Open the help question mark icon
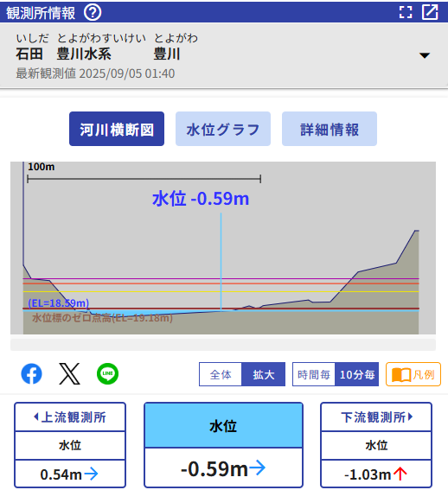 tap(93, 12)
